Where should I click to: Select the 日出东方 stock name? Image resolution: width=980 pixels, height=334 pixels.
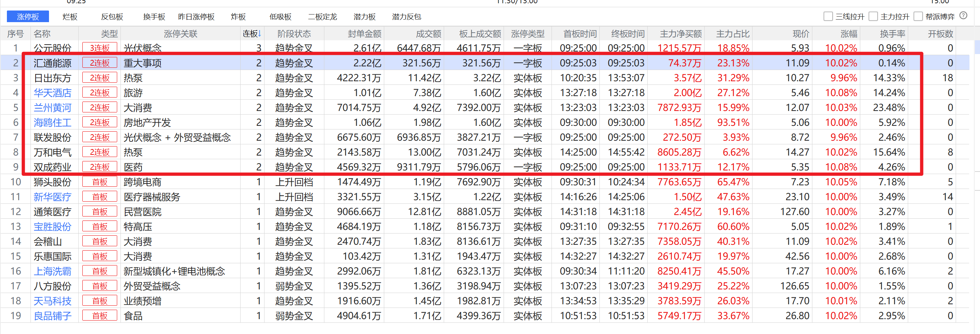53,78
